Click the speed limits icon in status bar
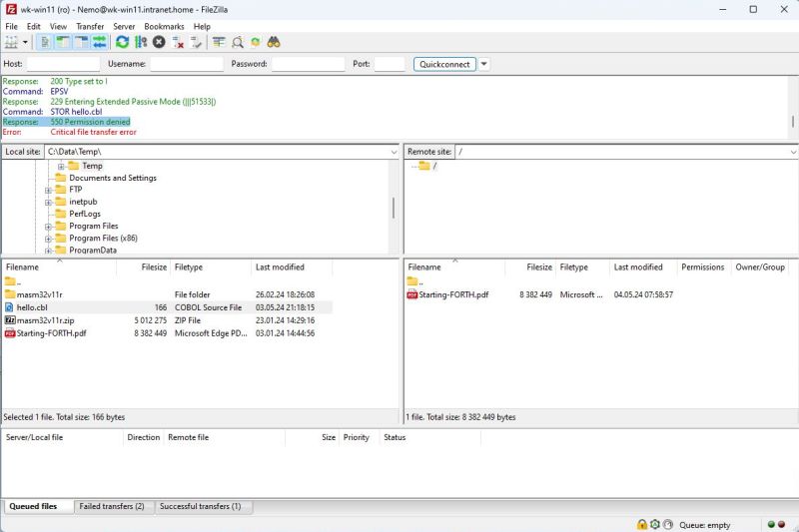The width and height of the screenshot is (799, 532). 668,524
